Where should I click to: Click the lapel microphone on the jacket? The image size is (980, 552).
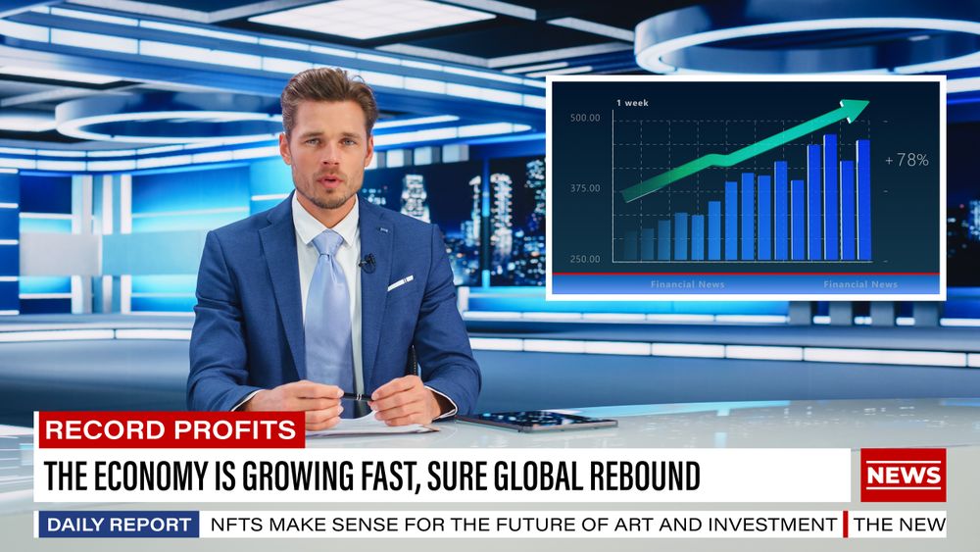coord(367,263)
